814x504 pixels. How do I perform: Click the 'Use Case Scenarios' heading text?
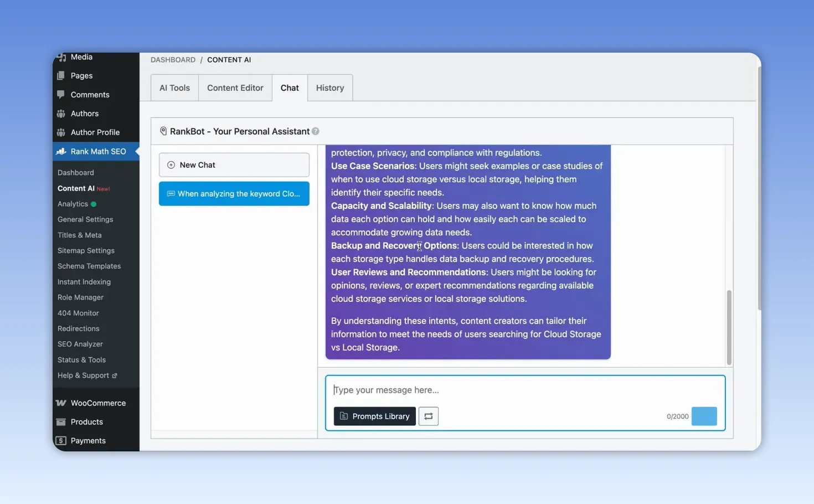pos(373,166)
